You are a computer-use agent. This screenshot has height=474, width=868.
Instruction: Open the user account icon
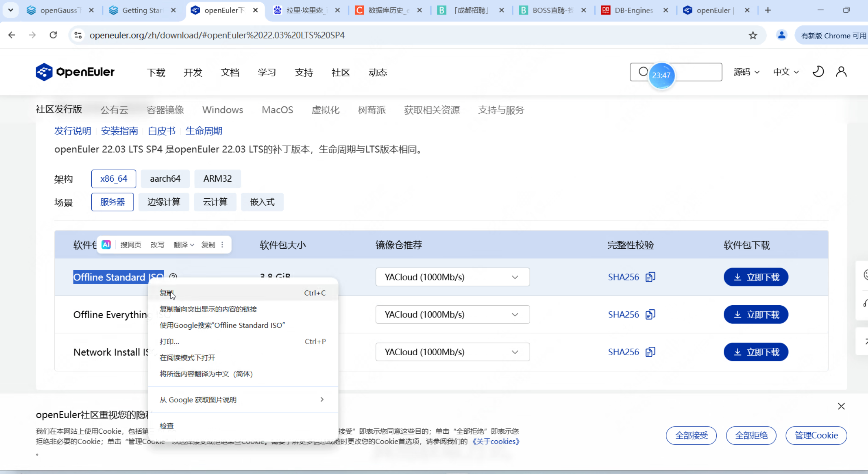[841, 71]
